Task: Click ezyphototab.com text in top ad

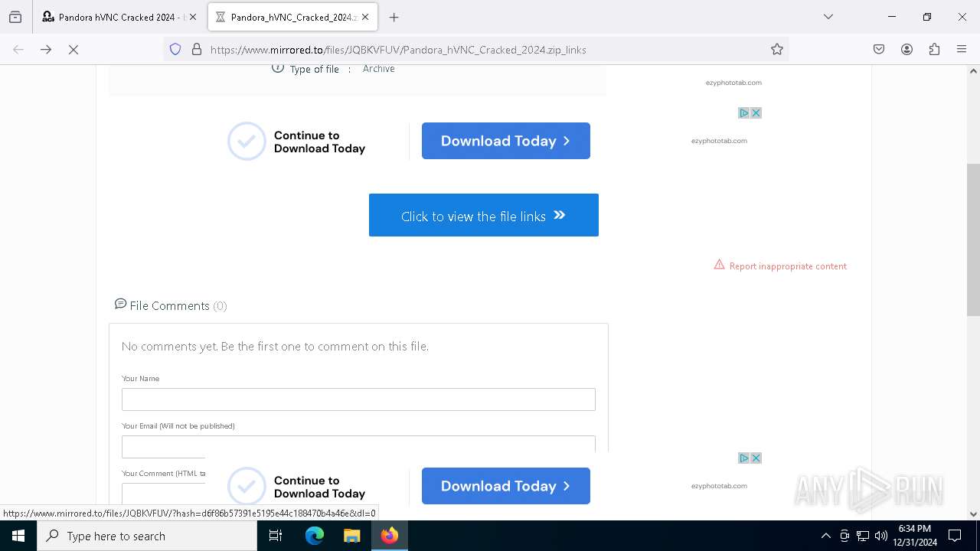Action: [719, 141]
